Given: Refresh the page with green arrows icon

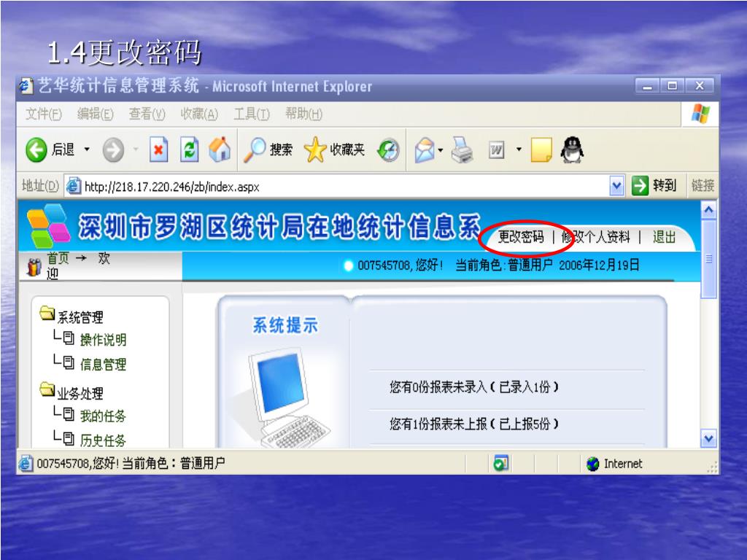Looking at the screenshot, I should pos(189,150).
